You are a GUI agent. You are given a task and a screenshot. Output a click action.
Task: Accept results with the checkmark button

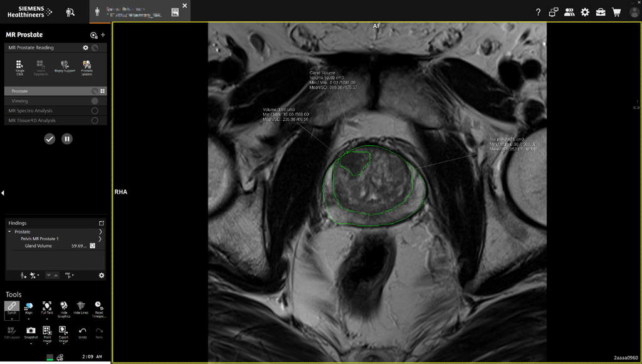click(50, 138)
